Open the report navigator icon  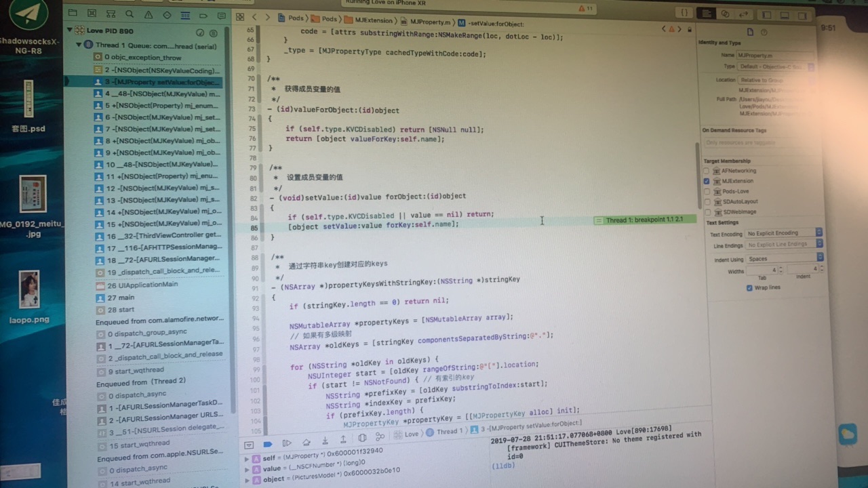(x=221, y=16)
